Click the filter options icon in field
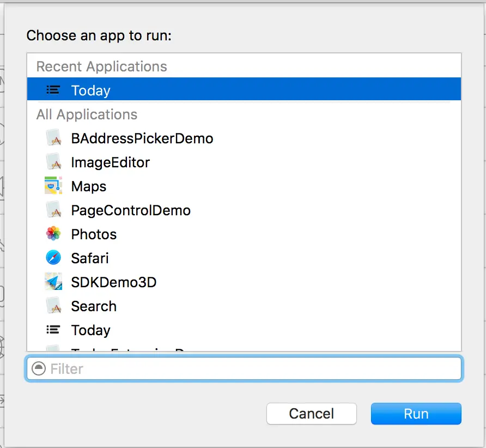The width and height of the screenshot is (486, 448). (x=39, y=368)
